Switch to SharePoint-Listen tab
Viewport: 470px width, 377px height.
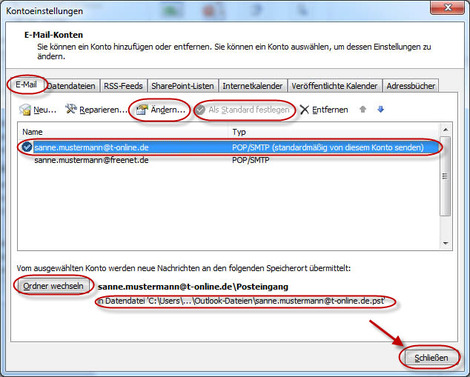pos(183,86)
